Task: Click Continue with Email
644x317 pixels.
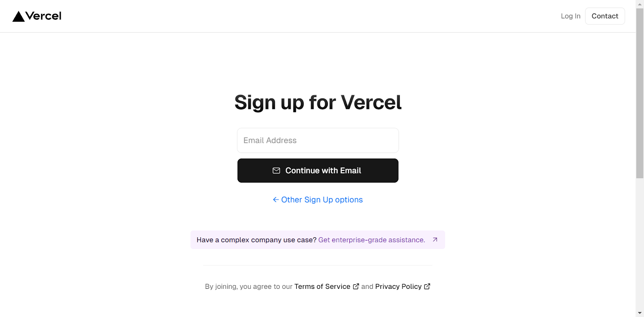Action: coord(318,171)
